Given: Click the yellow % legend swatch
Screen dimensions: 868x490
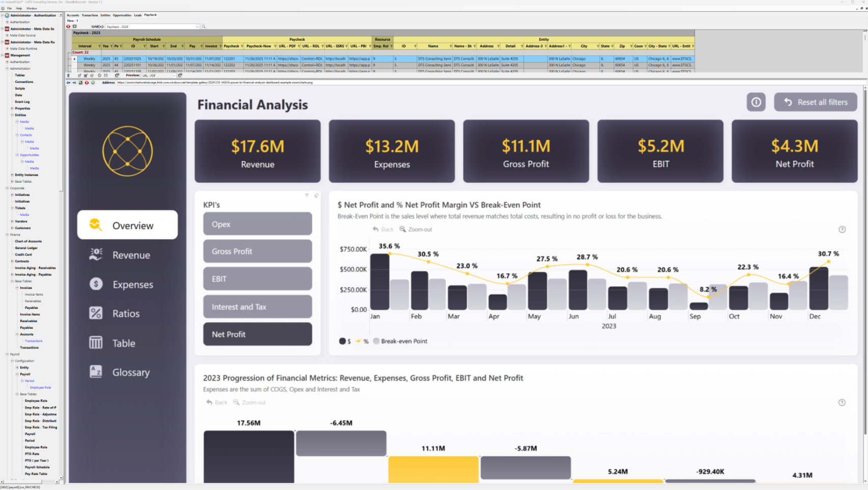Looking at the screenshot, I should pos(359,341).
